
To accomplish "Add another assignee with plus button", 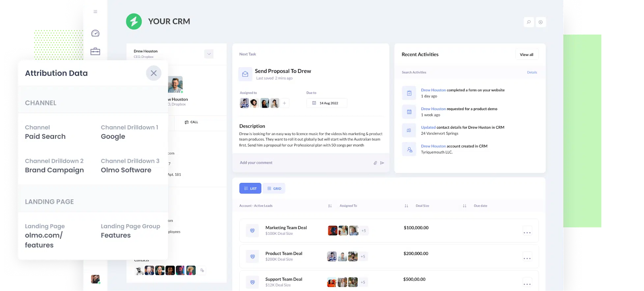I will tap(284, 103).
